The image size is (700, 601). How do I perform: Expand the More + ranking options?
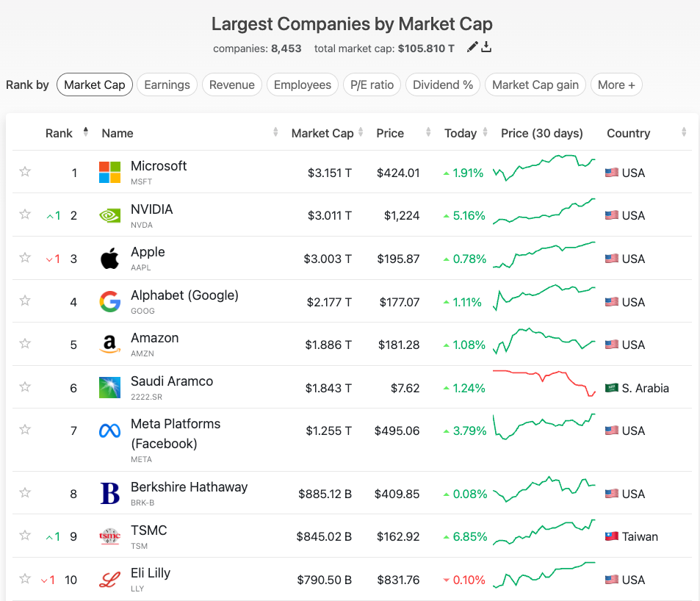(x=616, y=84)
